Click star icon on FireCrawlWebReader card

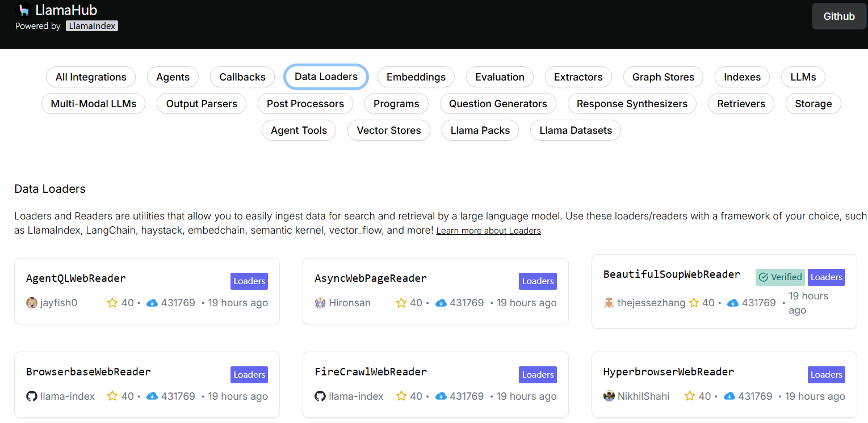[x=401, y=396]
